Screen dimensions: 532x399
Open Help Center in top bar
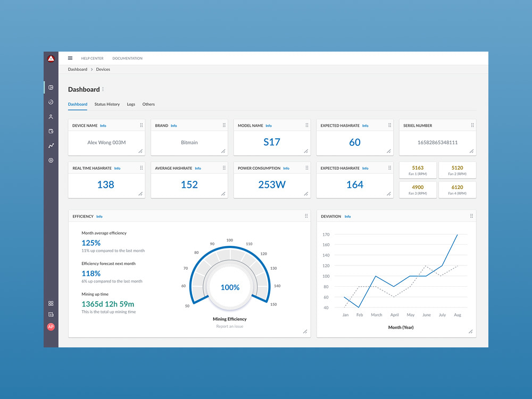tap(92, 59)
